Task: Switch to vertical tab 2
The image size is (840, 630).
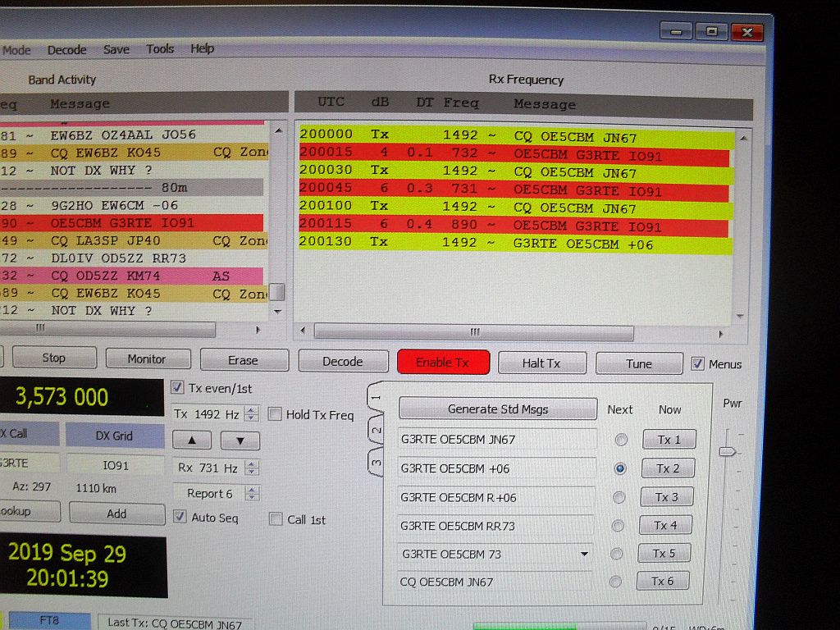Action: pyautogui.click(x=377, y=430)
